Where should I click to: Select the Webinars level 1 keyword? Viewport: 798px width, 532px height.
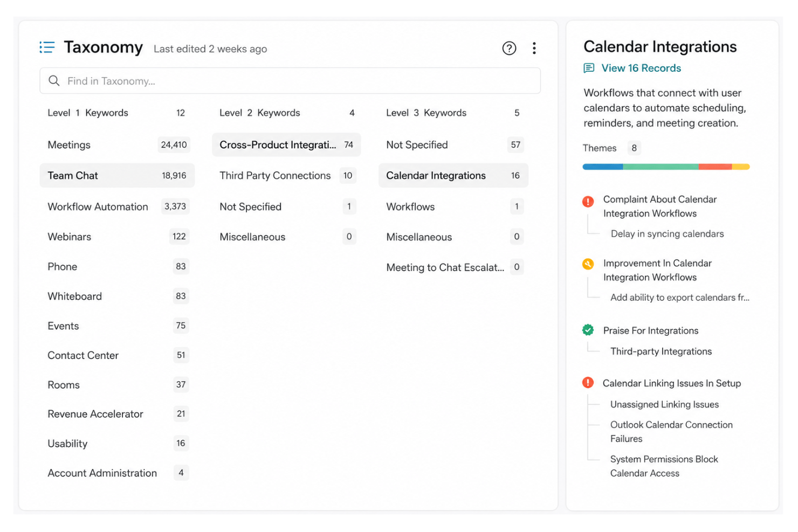tap(117, 237)
